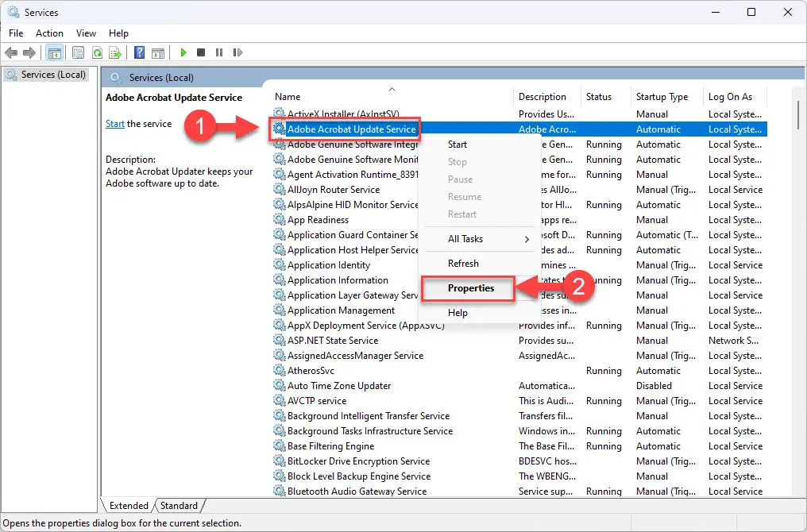Click the Help question mark toolbar icon
Viewport: 807px width, 532px height.
pos(138,52)
